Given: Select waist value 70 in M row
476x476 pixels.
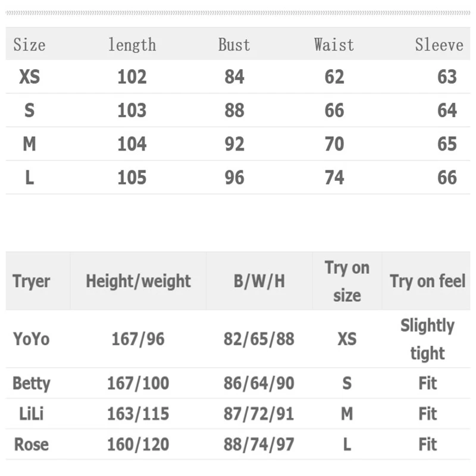Looking at the screenshot, I should point(334,144).
